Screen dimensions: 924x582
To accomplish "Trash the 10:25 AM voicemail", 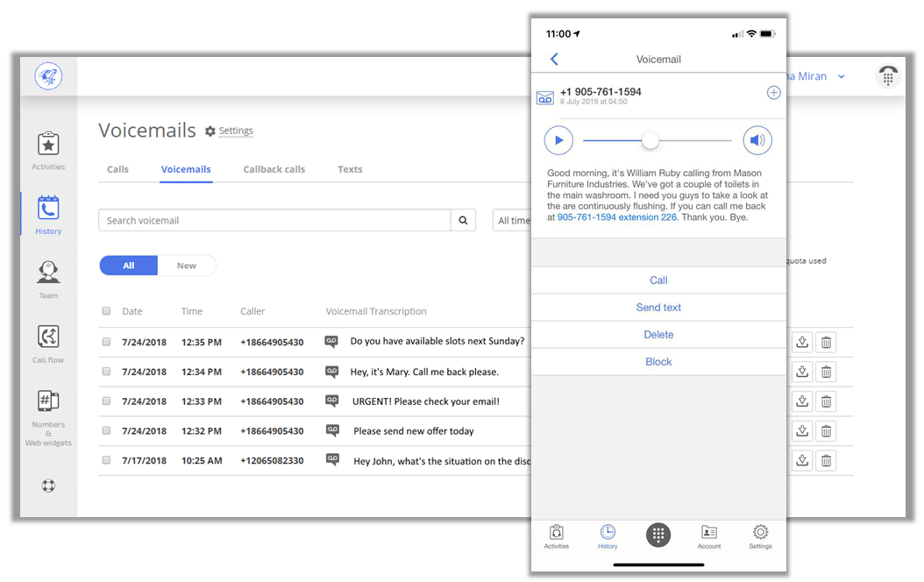I will pyautogui.click(x=826, y=460).
